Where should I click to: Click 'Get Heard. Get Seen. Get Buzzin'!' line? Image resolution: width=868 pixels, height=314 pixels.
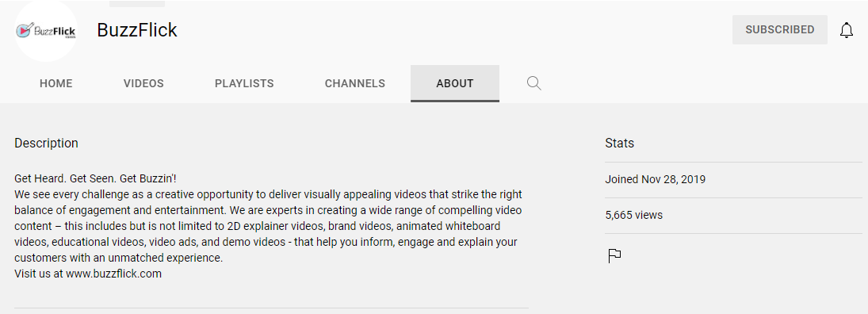tap(95, 179)
